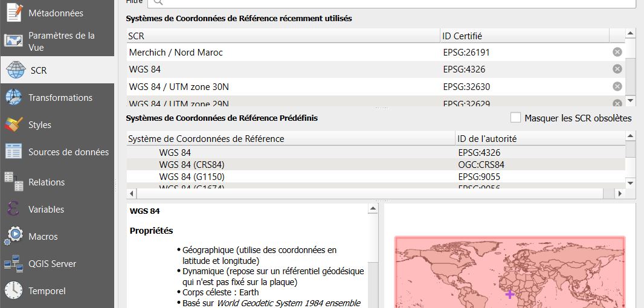Click predefined list horizontal scroll left arrow

click(x=132, y=193)
